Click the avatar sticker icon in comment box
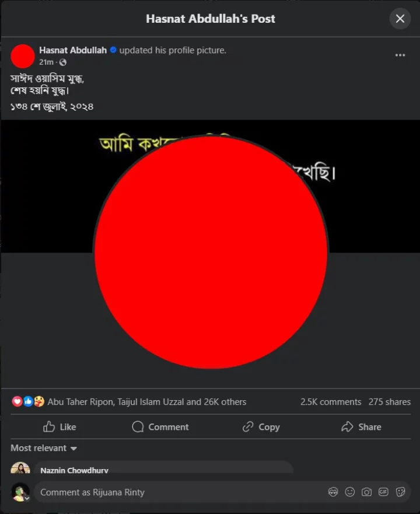This screenshot has height=514, width=420. (x=332, y=492)
